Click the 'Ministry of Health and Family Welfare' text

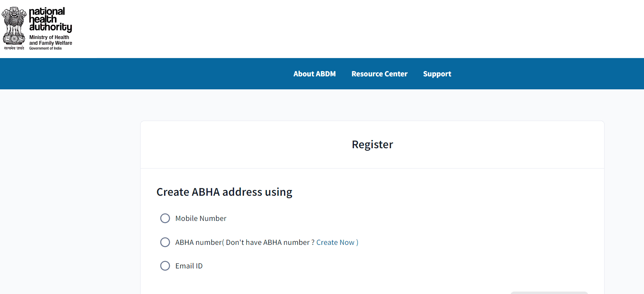click(50, 40)
